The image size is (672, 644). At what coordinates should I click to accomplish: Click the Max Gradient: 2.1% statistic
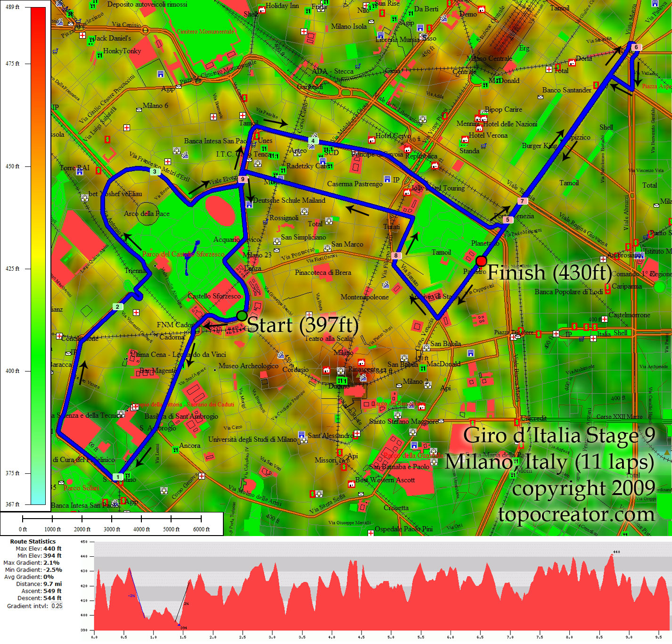click(32, 563)
